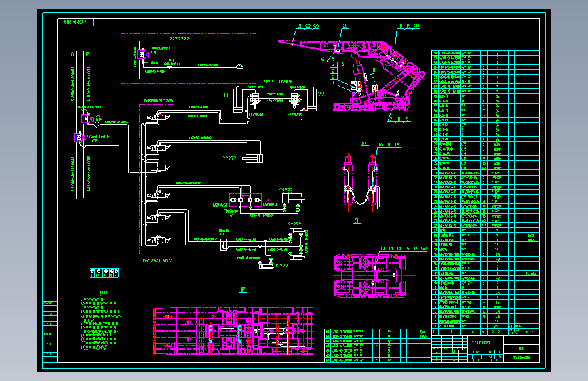This screenshot has width=588, height=381.
Task: Click the left "FA?M0/50" valve label
Action: point(256,115)
